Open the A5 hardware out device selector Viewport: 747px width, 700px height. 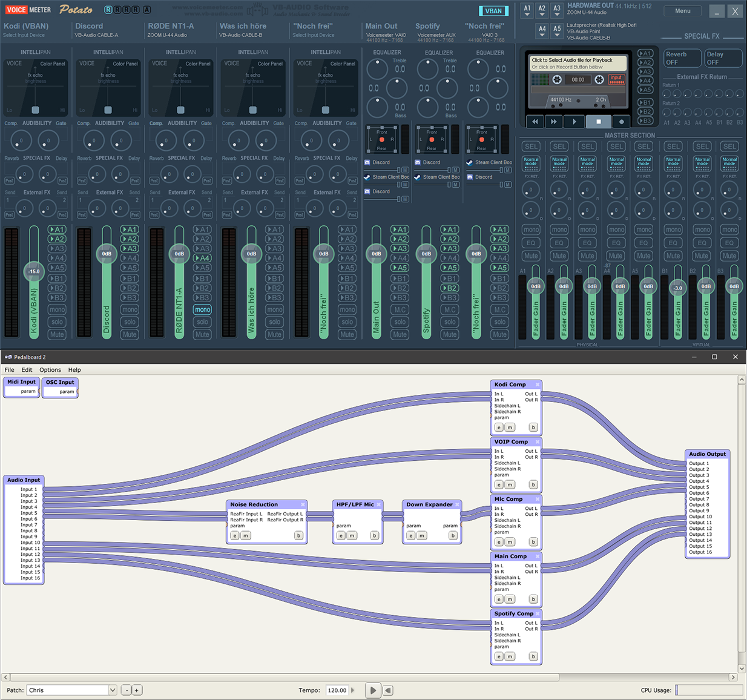tap(557, 31)
